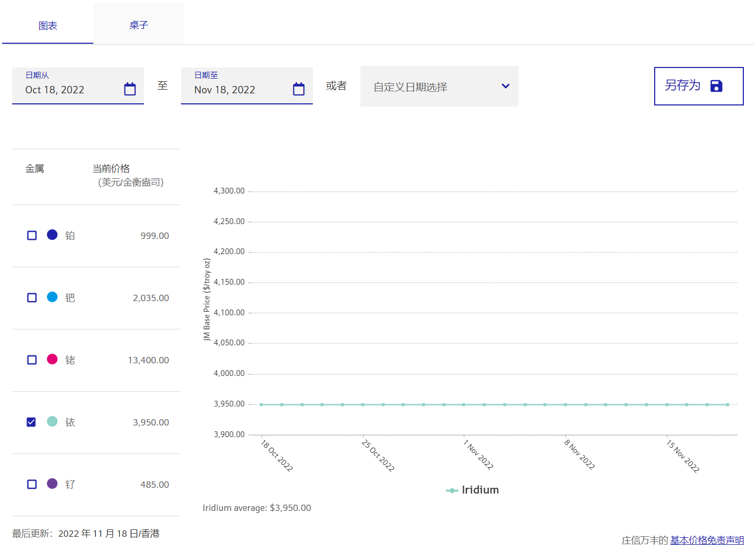Click the palladium price 2,035.00
This screenshot has height=551, width=756.
point(151,298)
